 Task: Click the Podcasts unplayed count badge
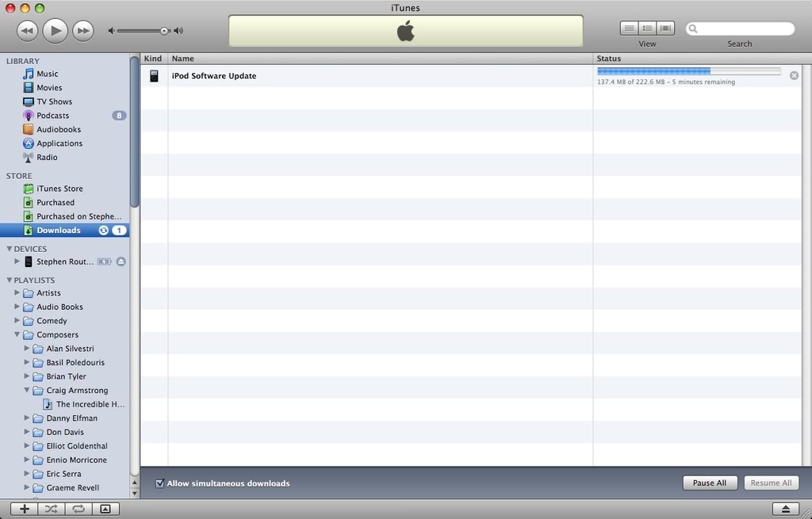click(119, 116)
